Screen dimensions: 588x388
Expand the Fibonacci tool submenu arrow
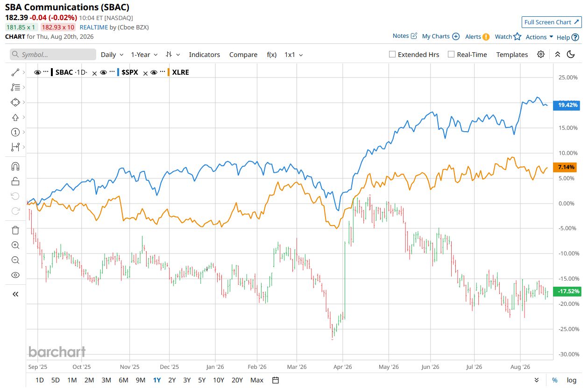point(23,87)
